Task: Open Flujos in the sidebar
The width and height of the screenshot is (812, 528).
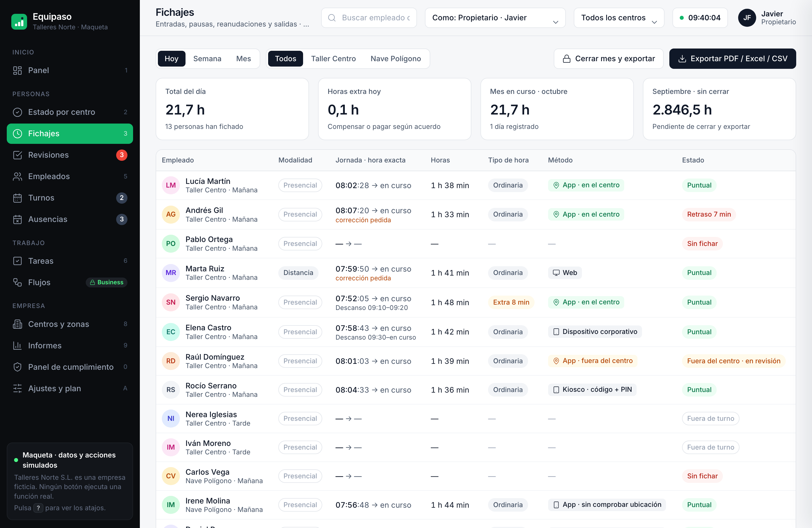Action: (70, 282)
